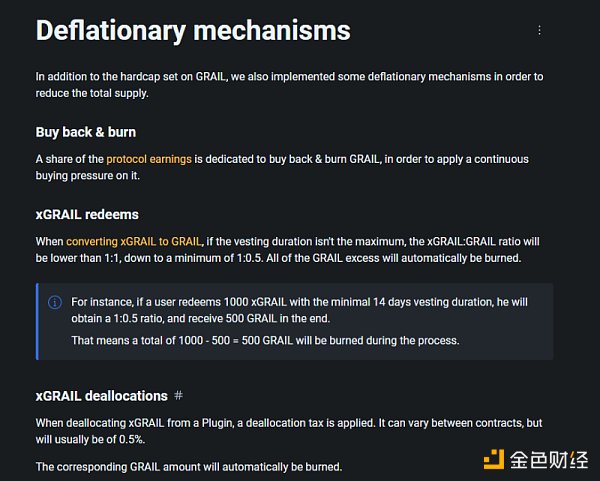This screenshot has height=481, width=600.
Task: Click the # anchor beside xGRAIL deallocations
Action: 178,396
